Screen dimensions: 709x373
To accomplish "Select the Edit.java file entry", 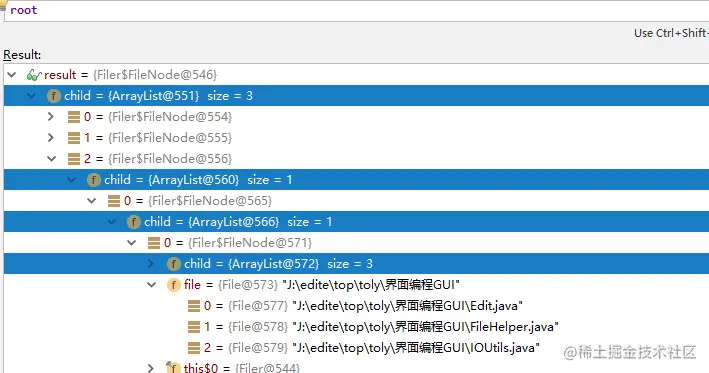I will (356, 306).
